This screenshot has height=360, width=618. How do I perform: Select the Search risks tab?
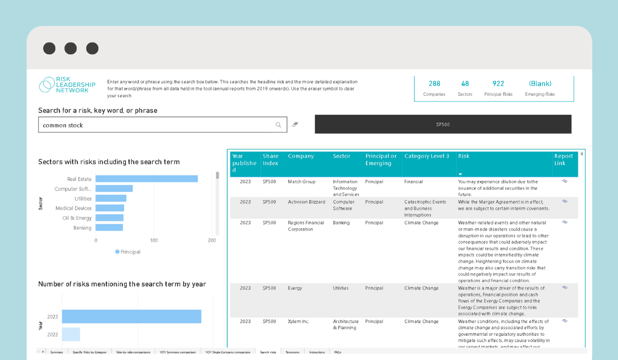(x=268, y=352)
